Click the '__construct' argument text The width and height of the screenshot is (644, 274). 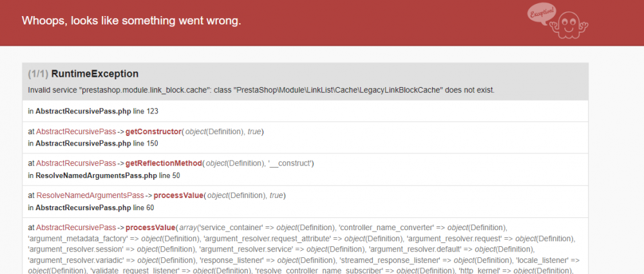(292, 164)
